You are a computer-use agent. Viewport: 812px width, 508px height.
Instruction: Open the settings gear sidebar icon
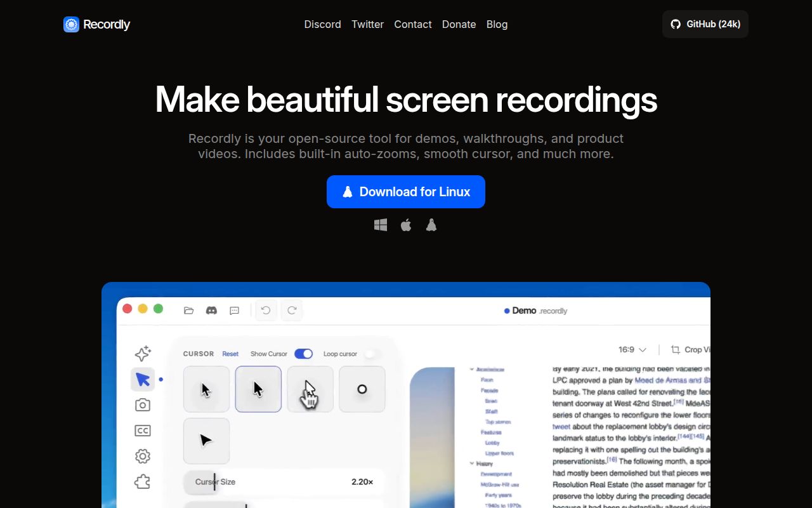pos(143,456)
